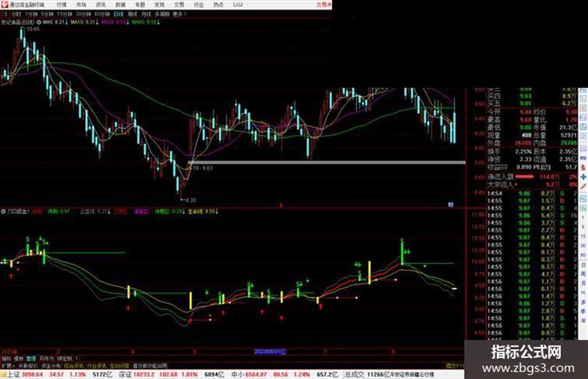Click the 通达信 app logo icon

click(4, 4)
